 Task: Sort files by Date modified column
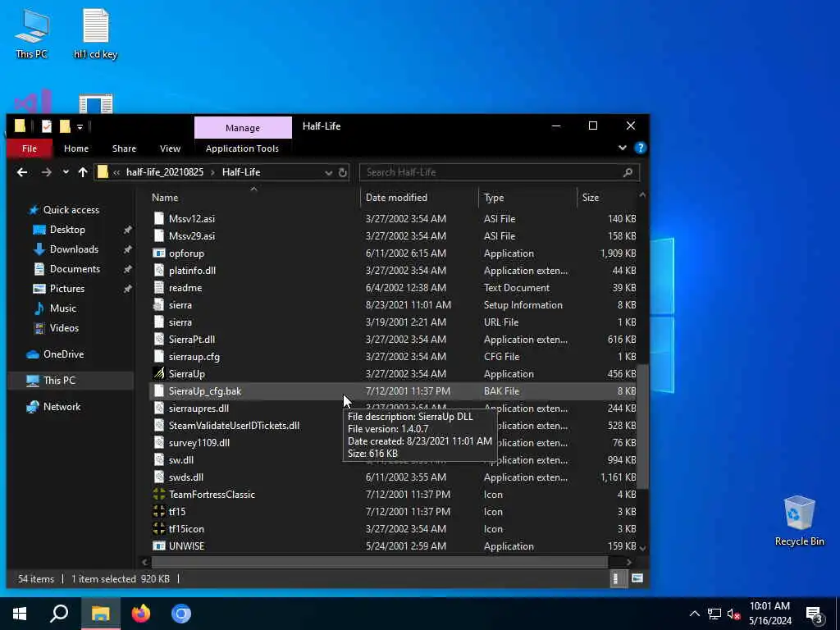(419, 198)
